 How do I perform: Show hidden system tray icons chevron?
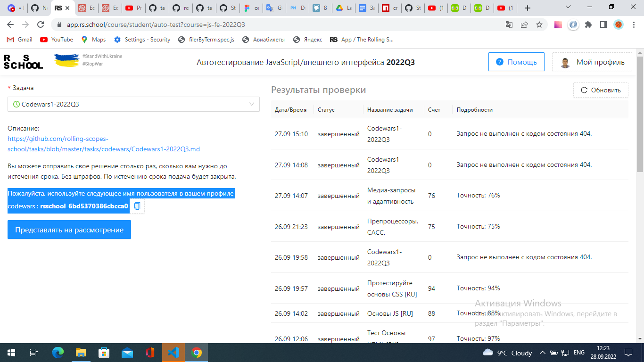(x=543, y=353)
